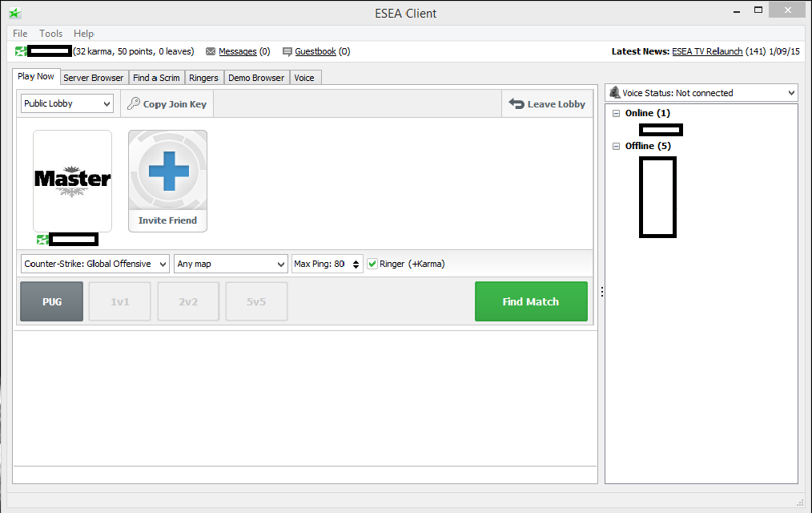812x513 pixels.
Task: Toggle the Ringer (+Karma) checkbox
Action: pos(372,264)
